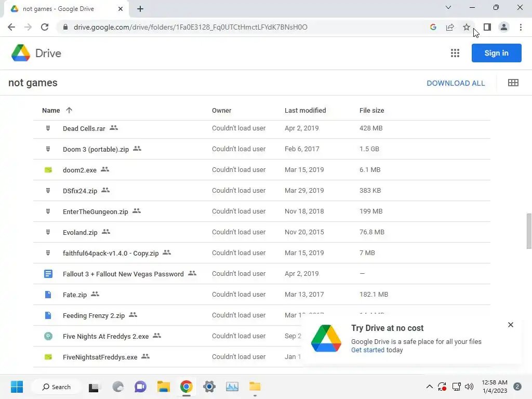Click Get started link in promo
Screen dimensions: 532x399
[x=367, y=350]
